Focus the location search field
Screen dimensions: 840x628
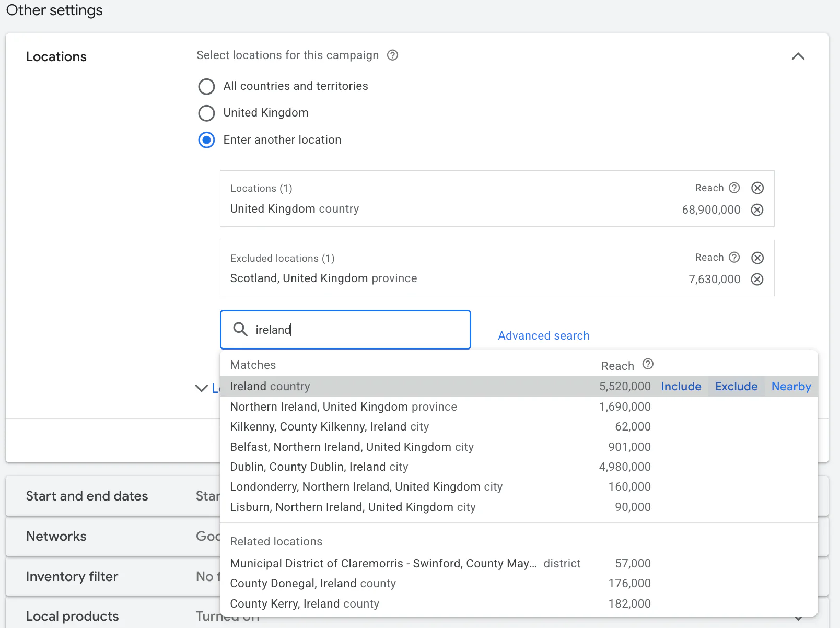(345, 330)
